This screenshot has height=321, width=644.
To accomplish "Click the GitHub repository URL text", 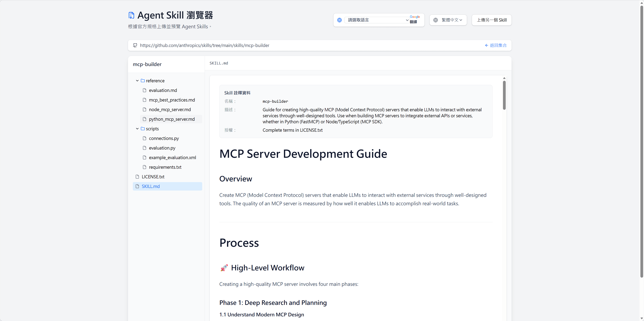I will click(x=204, y=45).
